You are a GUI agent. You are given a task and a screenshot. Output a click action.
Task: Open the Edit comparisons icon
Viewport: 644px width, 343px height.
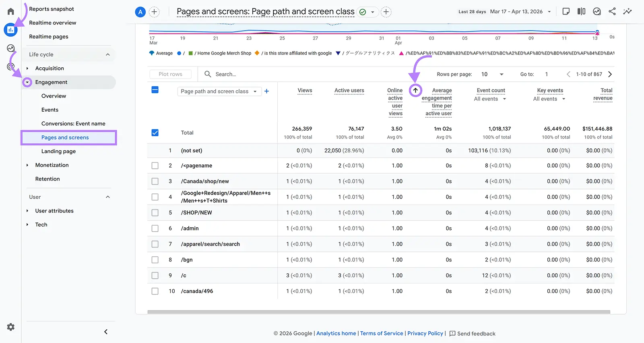(x=581, y=11)
